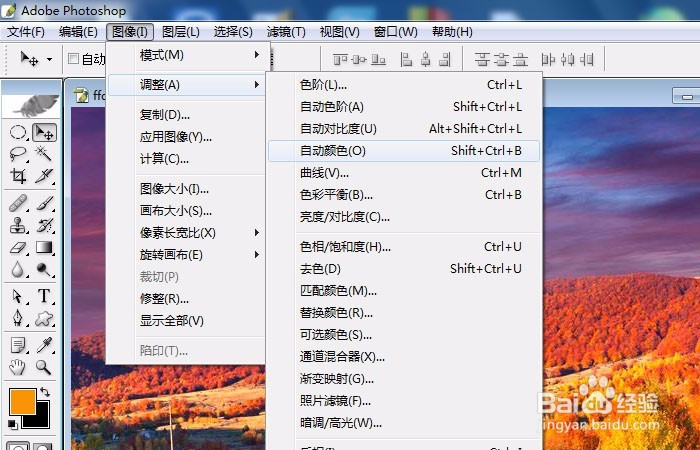Choose 曲线(V)... menu item
Screen dimensions: 700x450
(x=404, y=173)
